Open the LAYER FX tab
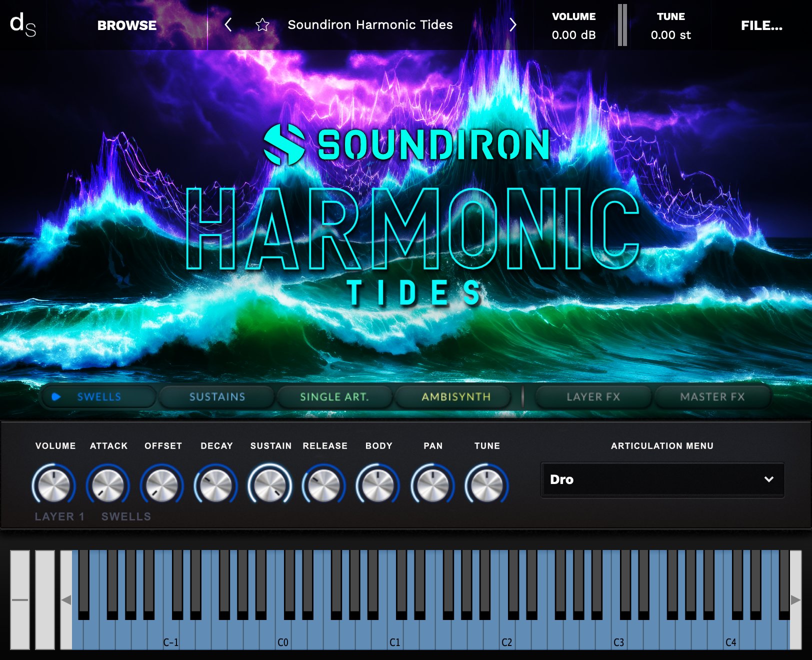 593,397
